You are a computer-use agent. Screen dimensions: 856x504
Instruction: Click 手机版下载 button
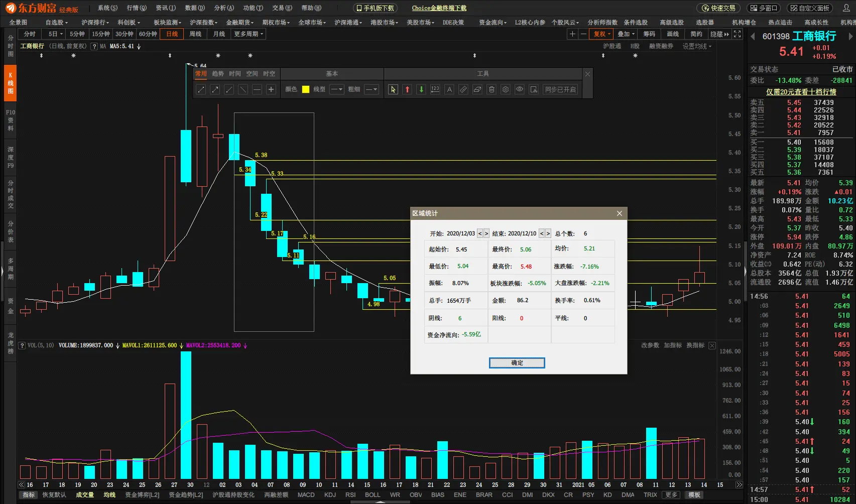click(375, 8)
